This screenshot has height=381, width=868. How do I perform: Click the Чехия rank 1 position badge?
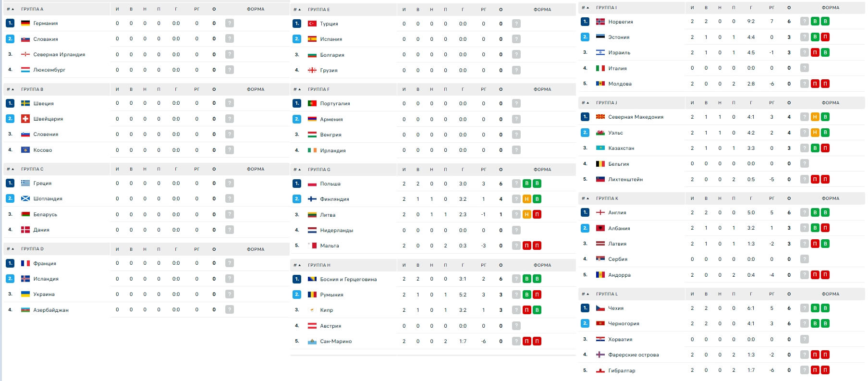tap(585, 308)
